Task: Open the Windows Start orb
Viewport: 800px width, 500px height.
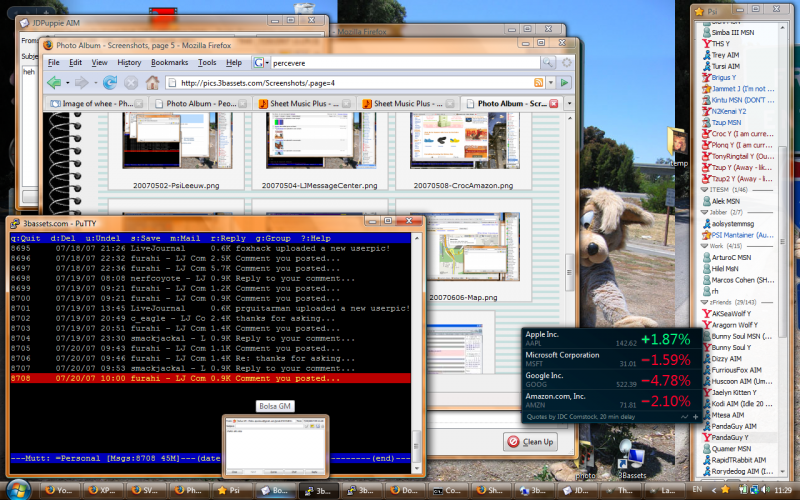Action: (x=18, y=490)
